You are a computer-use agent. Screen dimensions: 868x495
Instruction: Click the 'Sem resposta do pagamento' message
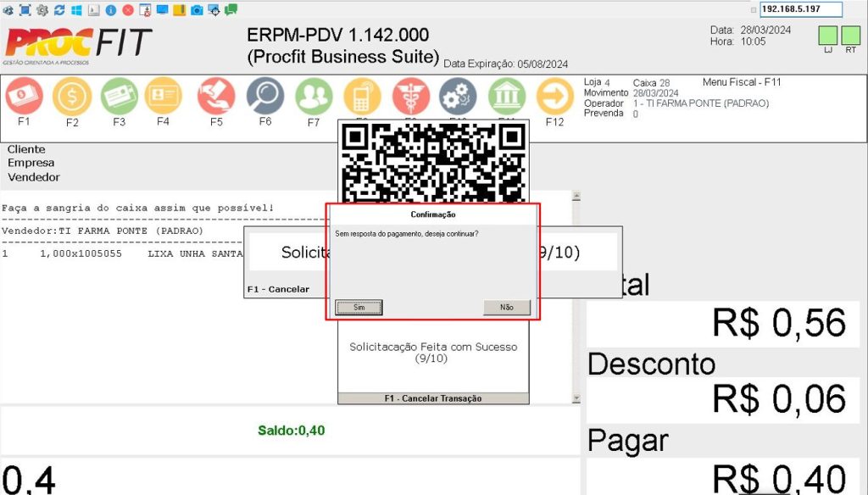407,234
